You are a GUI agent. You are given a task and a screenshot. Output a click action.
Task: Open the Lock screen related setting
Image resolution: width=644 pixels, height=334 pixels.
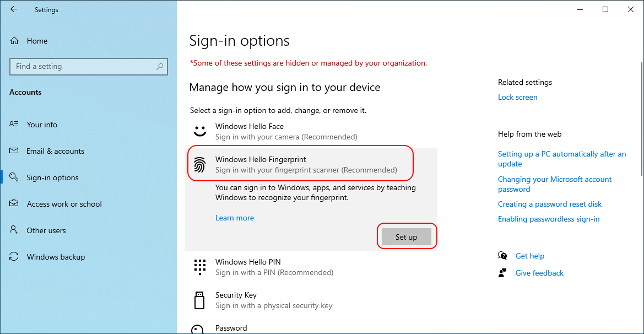pyautogui.click(x=517, y=97)
